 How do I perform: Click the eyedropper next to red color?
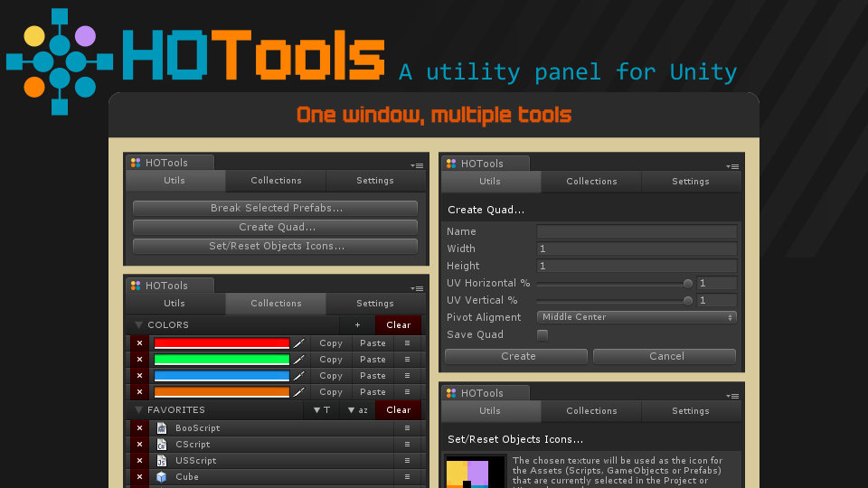299,343
